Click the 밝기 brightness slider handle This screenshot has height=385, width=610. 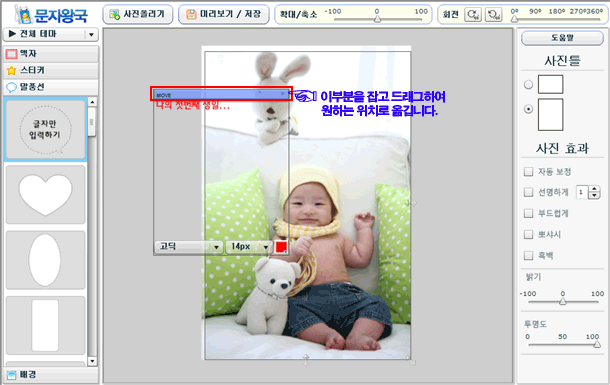point(563,301)
